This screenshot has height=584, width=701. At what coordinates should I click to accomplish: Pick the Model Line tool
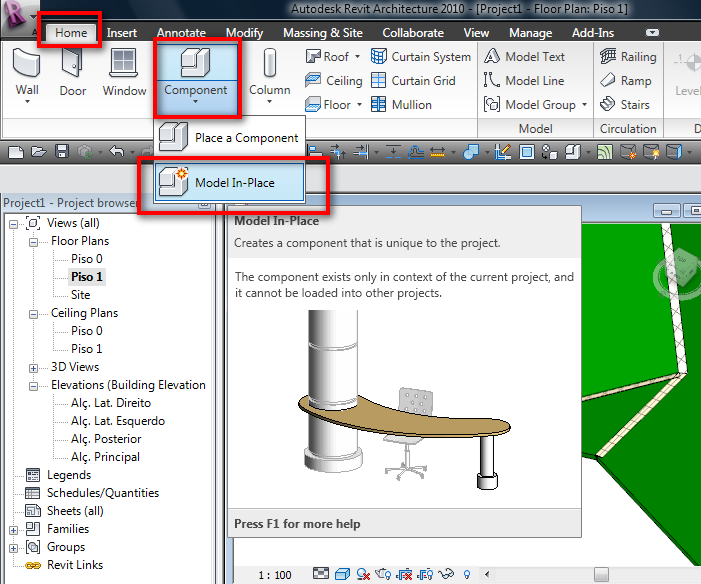(x=524, y=81)
